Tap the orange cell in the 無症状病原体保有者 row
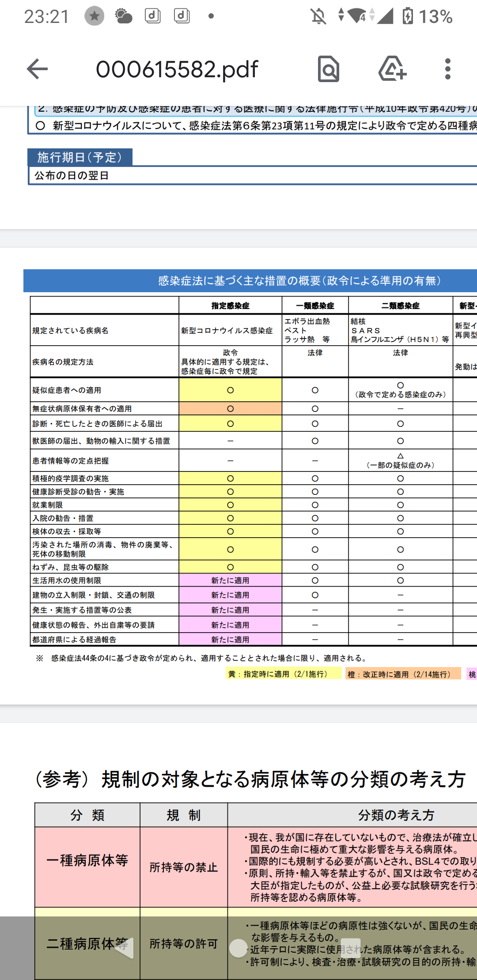This screenshot has width=477, height=980. pos(230,409)
